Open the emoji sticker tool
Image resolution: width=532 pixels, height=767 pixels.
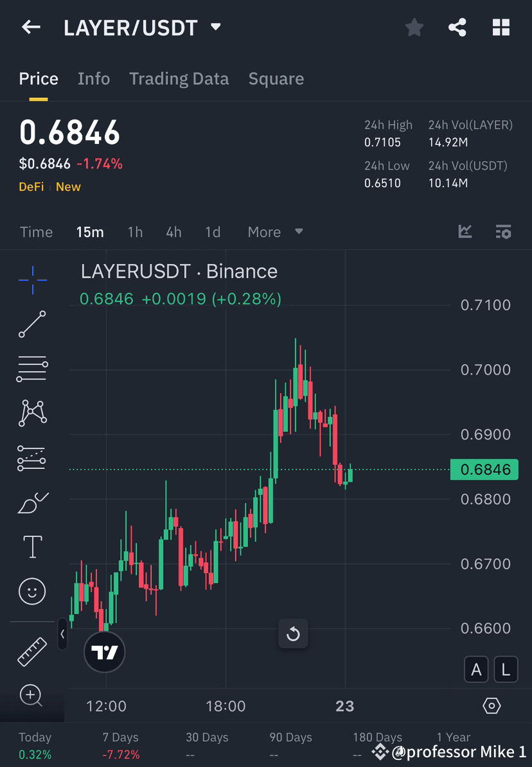click(x=32, y=591)
